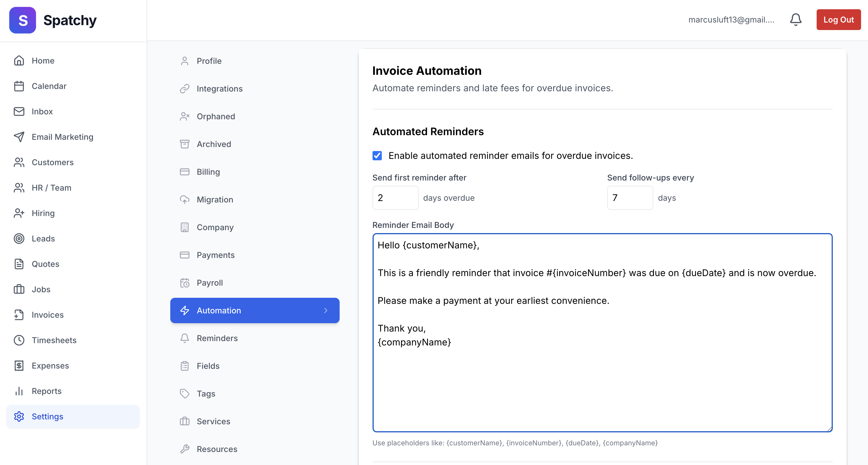Open Reminders settings
This screenshot has width=868, height=465.
click(255, 338)
